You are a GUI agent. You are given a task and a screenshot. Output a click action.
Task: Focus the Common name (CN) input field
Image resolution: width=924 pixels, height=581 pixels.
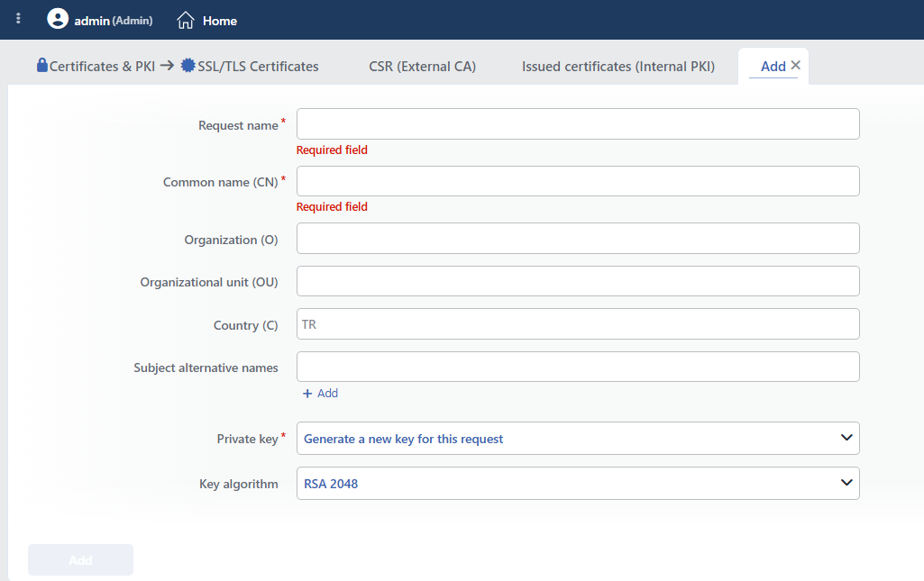tap(578, 181)
